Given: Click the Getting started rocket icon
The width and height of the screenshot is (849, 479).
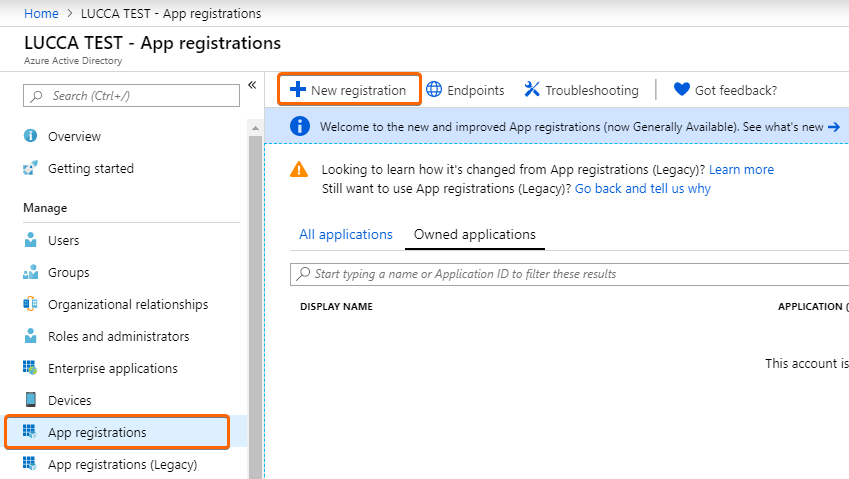Looking at the screenshot, I should coord(30,168).
